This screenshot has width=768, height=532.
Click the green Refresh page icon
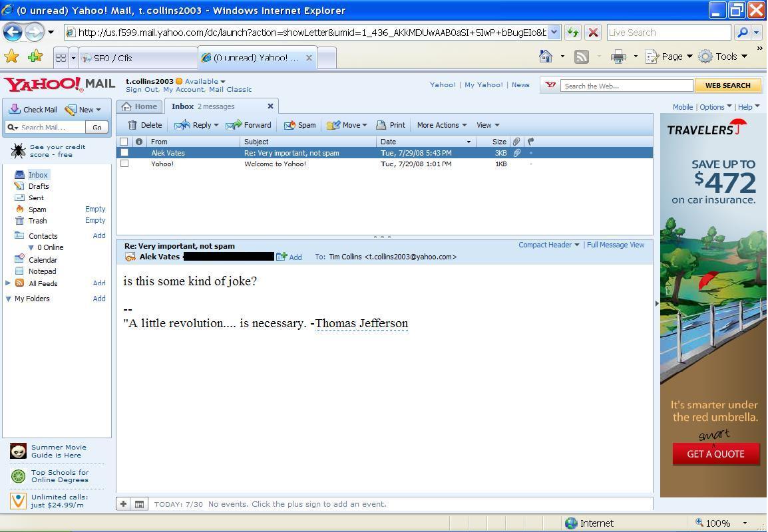tap(572, 33)
